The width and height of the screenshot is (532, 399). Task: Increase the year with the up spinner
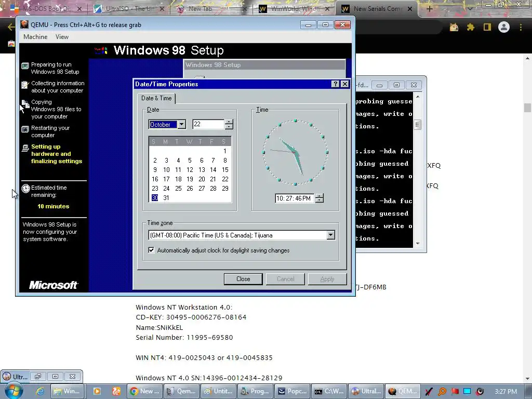coord(229,122)
